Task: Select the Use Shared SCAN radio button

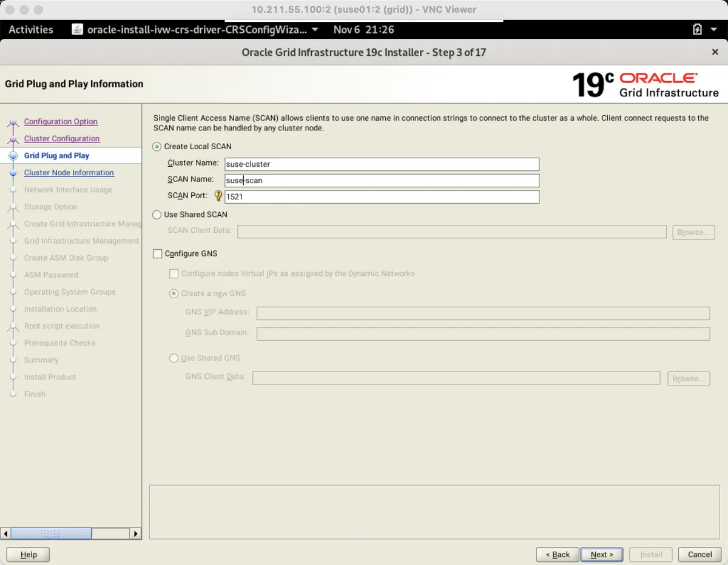Action: coord(157,215)
